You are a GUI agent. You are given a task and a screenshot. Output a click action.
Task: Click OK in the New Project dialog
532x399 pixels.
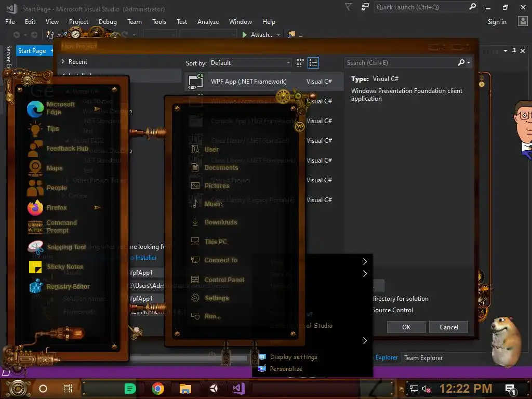pos(406,327)
